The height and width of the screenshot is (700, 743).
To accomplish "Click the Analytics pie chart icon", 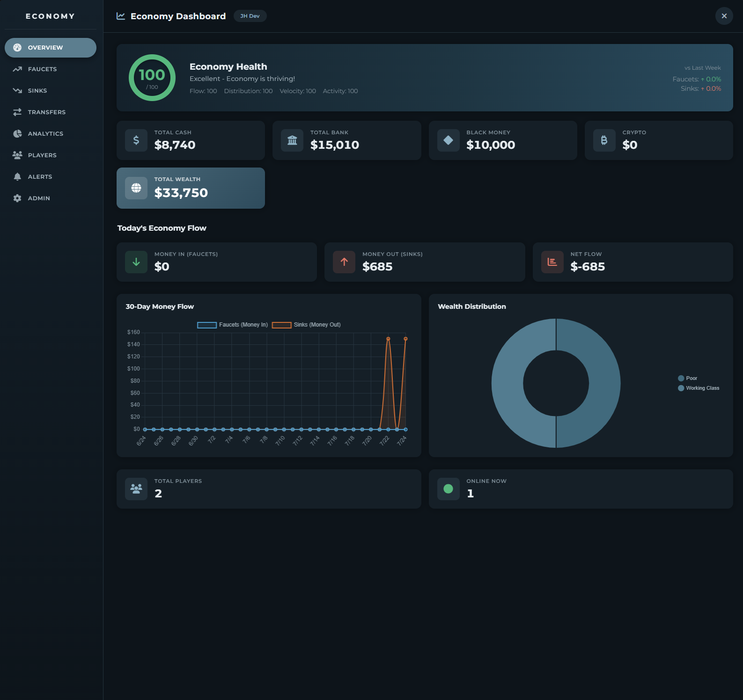I will [17, 134].
